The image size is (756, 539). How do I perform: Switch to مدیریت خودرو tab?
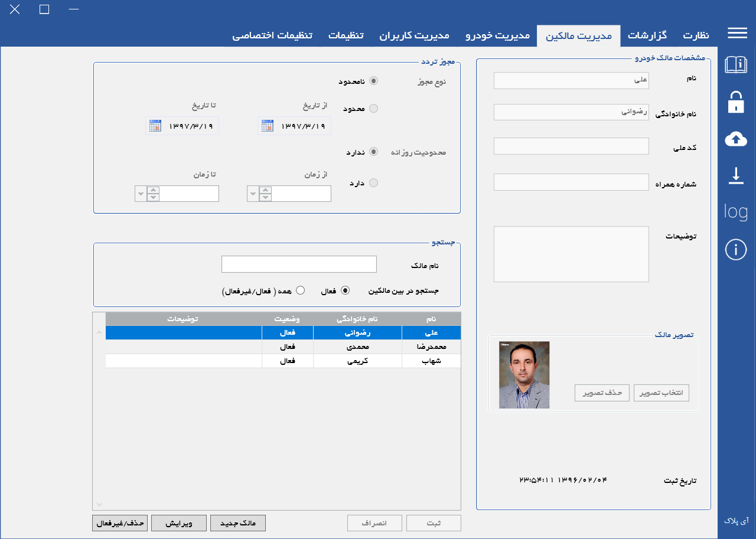[x=498, y=35]
